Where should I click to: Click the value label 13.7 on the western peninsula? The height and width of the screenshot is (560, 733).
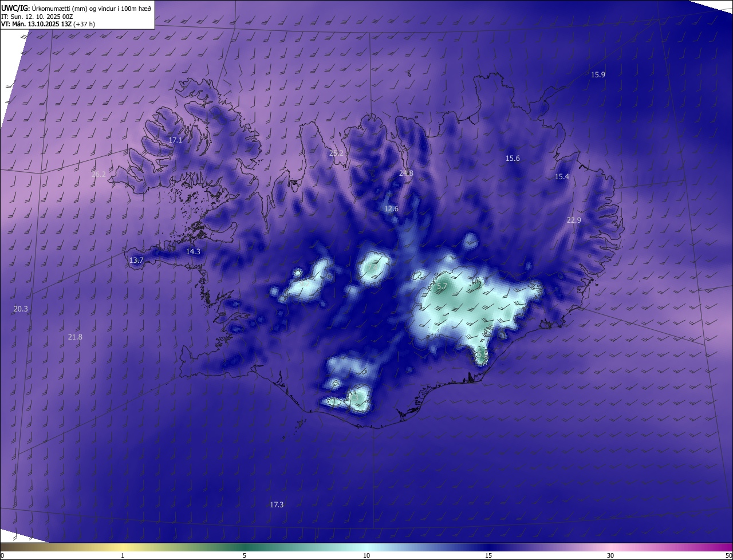pyautogui.click(x=136, y=261)
